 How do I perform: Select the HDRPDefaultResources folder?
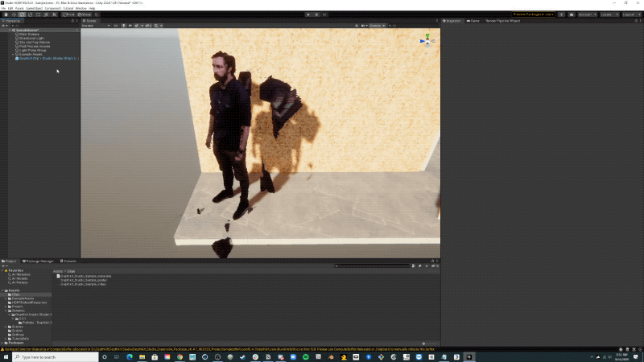coord(30,302)
